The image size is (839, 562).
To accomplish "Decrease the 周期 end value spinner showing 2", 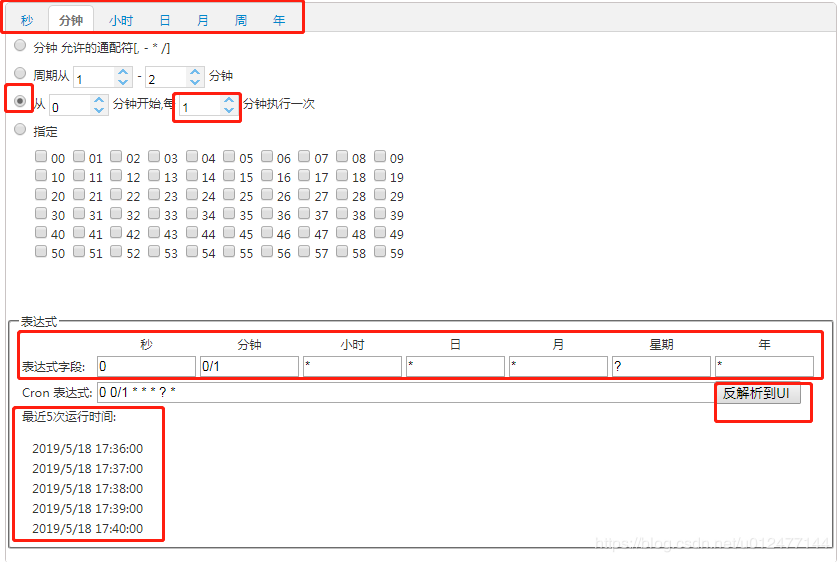I will 195,82.
